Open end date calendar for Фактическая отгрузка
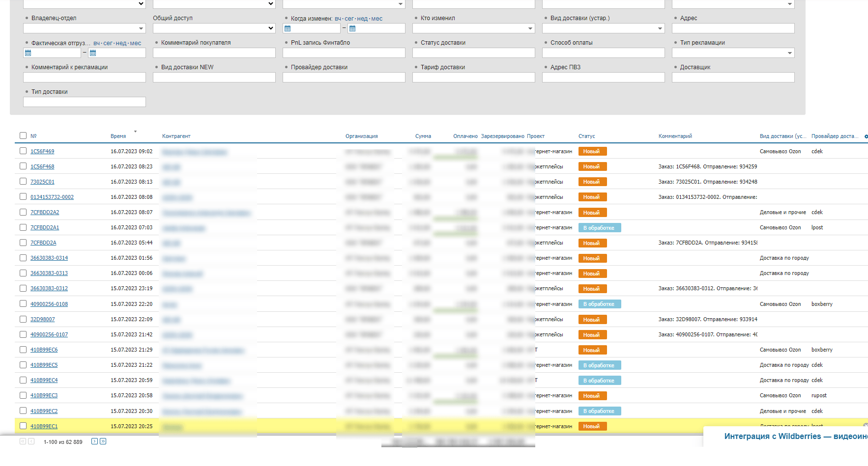868x466 pixels. coord(93,53)
